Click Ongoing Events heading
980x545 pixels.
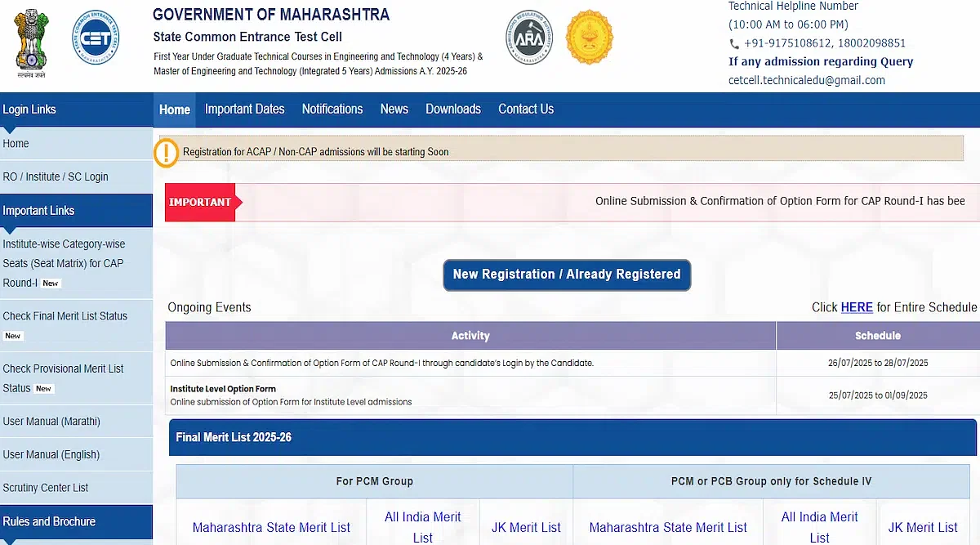(x=209, y=307)
